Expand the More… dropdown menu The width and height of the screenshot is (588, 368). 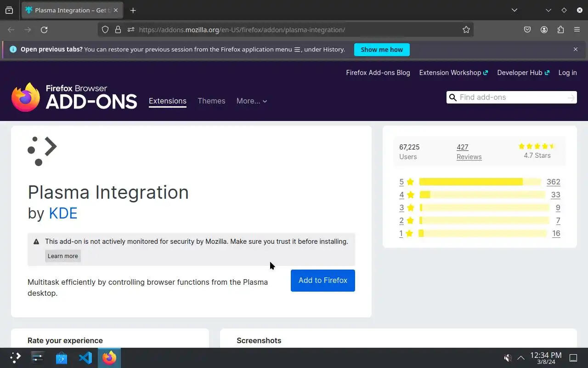(x=252, y=101)
